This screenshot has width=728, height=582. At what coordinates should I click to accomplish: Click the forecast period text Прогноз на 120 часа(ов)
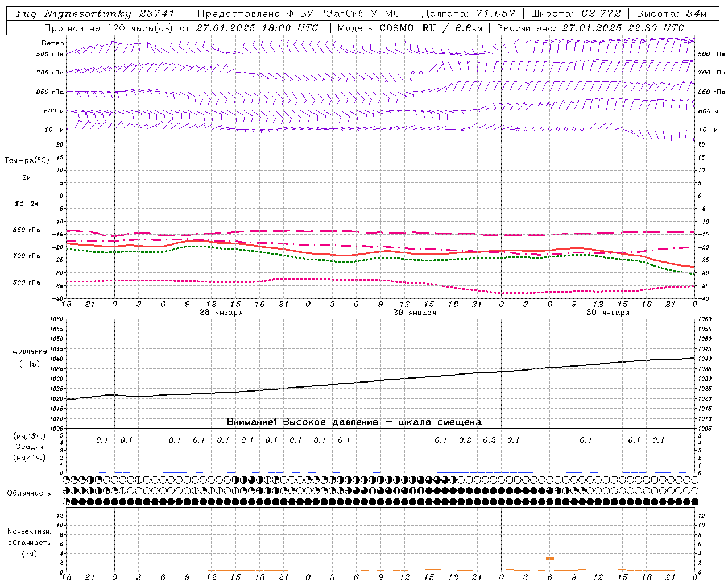pos(110,28)
